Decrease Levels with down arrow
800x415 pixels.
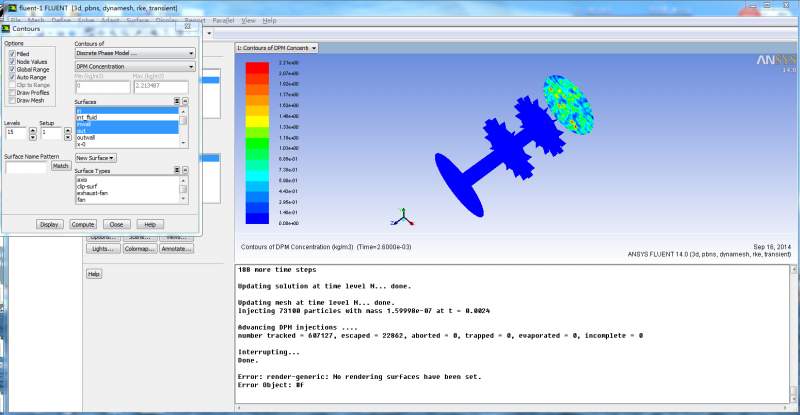tap(33, 137)
